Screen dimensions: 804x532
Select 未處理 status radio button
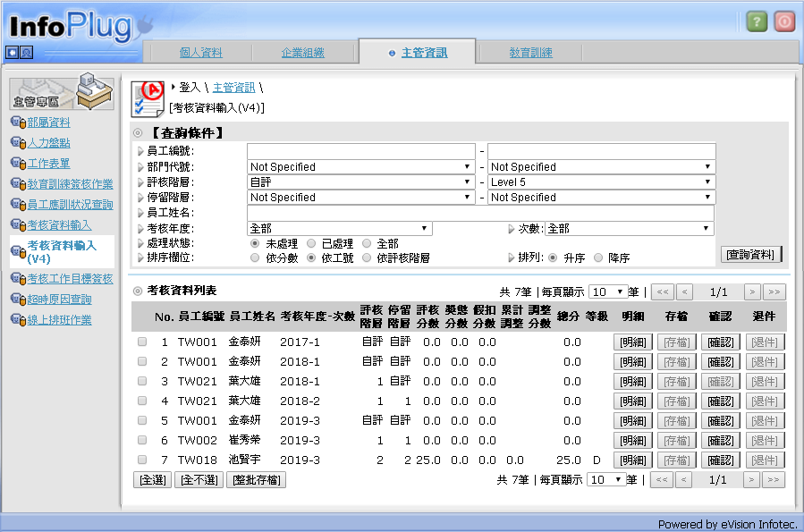point(255,243)
